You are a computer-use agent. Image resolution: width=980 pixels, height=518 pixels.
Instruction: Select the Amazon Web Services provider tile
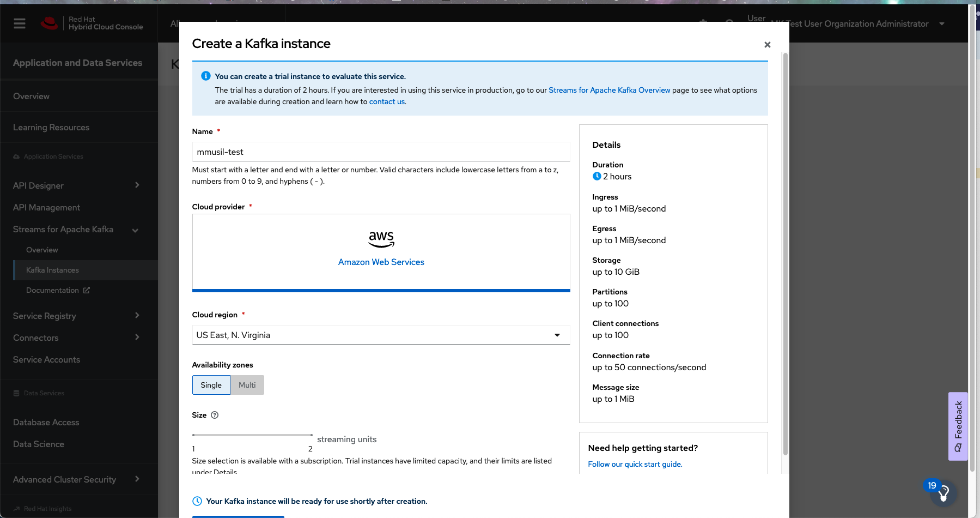[x=381, y=252]
